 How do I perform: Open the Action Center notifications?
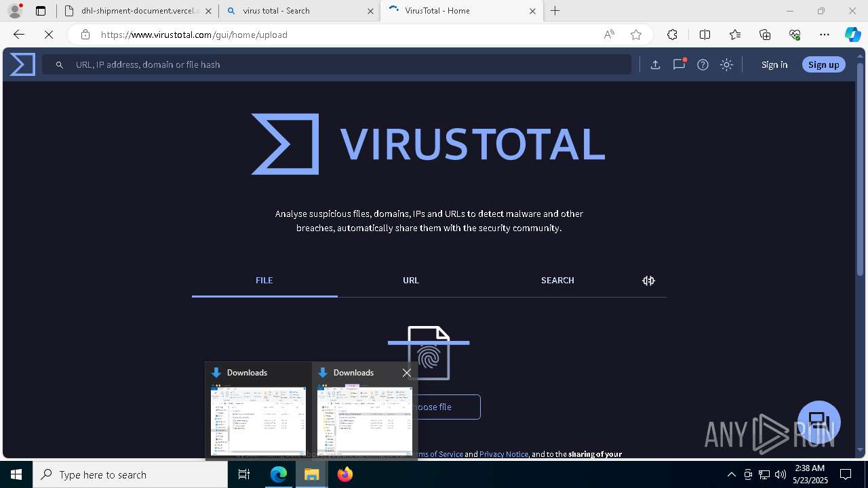[x=846, y=474]
